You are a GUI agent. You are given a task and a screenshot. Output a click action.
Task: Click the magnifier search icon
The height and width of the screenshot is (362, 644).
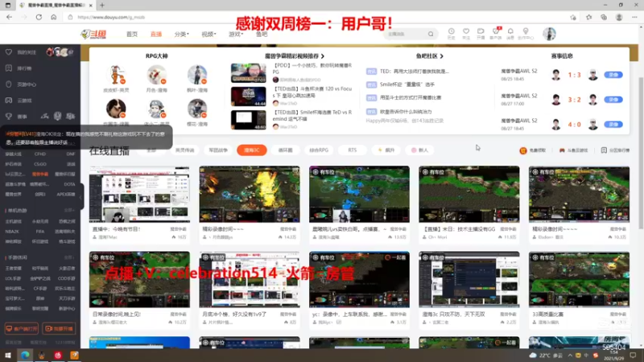click(431, 34)
